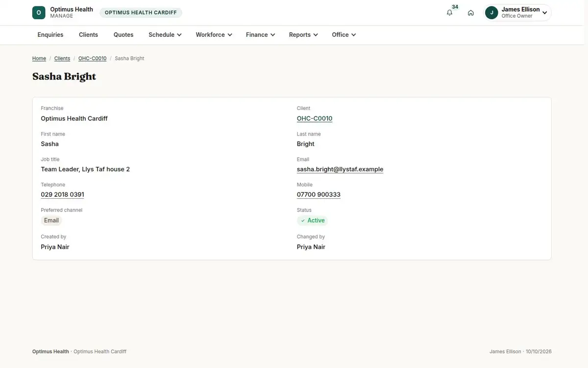Open the Clients nav item
Image resolution: width=588 pixels, height=368 pixels.
[89, 35]
